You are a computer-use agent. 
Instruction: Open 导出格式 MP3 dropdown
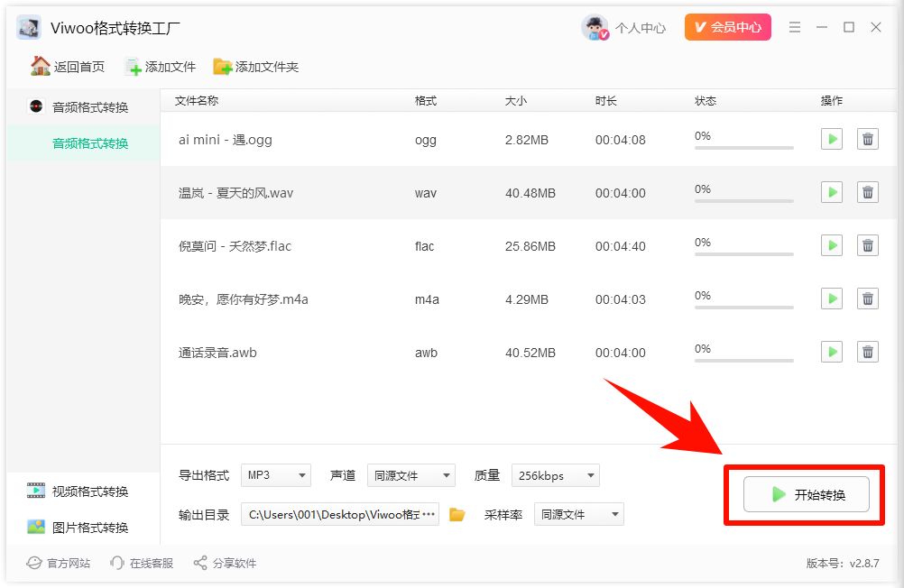tap(275, 475)
